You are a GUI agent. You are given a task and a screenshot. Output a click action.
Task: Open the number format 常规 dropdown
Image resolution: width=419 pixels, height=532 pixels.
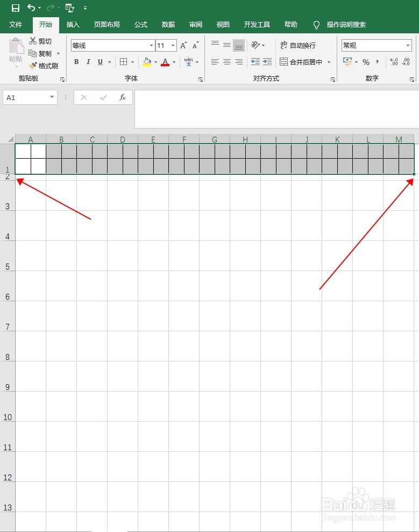(x=408, y=46)
